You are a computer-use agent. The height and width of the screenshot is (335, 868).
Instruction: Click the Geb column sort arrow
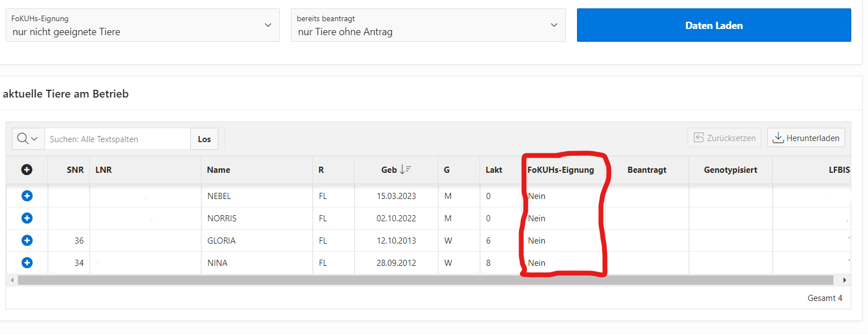point(405,170)
